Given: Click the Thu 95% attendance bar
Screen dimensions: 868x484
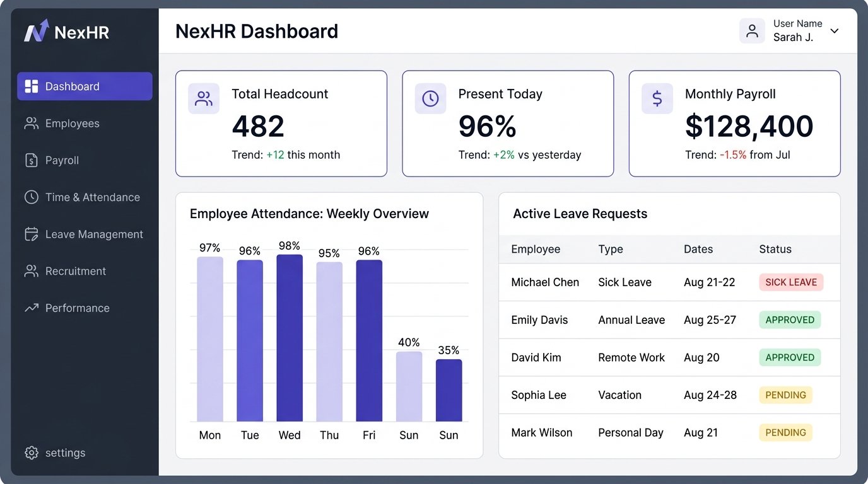Looking at the screenshot, I should click(329, 342).
